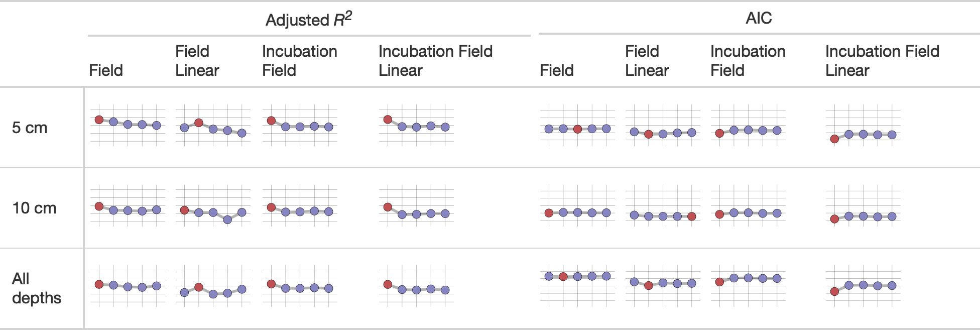Select the "10 cm" row label
Image resolution: width=980 pixels, height=330 pixels.
pos(34,208)
